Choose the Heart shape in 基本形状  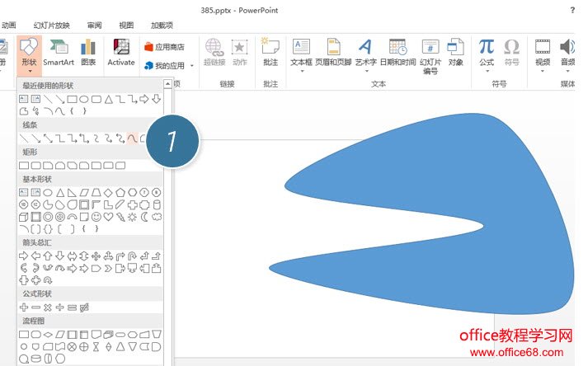[x=108, y=217]
